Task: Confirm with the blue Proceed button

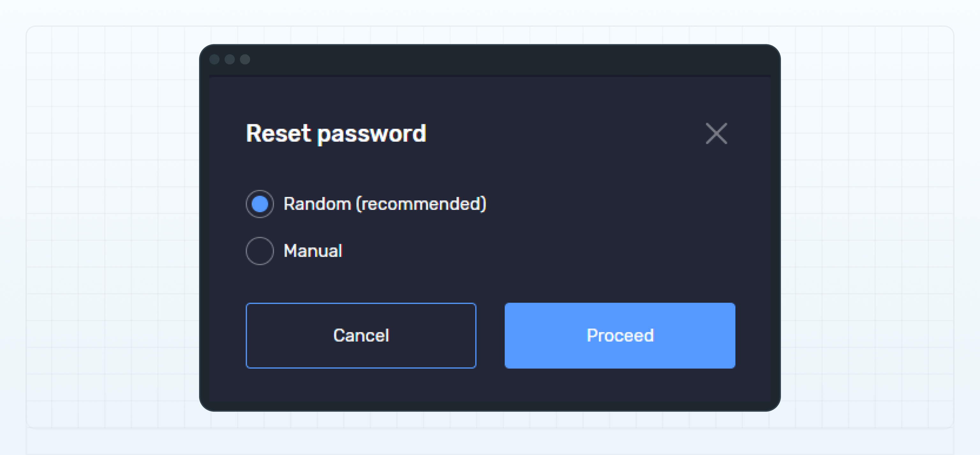Action: coord(620,335)
